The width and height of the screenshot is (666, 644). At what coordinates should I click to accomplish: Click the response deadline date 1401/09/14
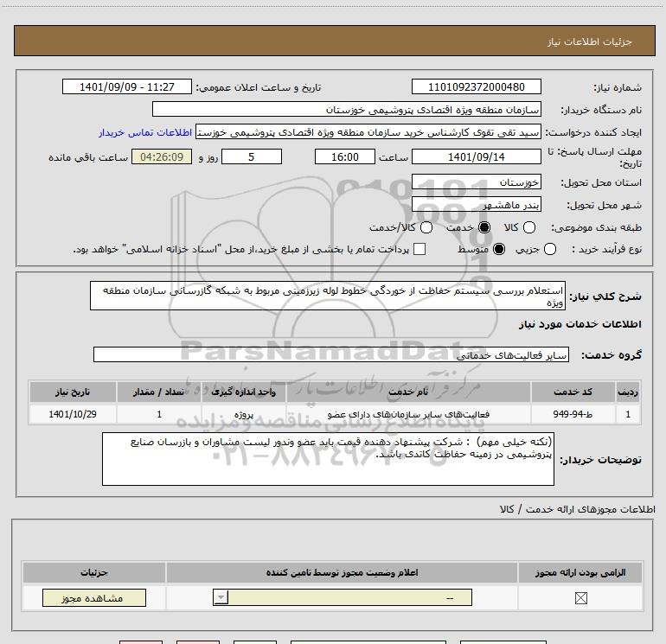click(476, 156)
